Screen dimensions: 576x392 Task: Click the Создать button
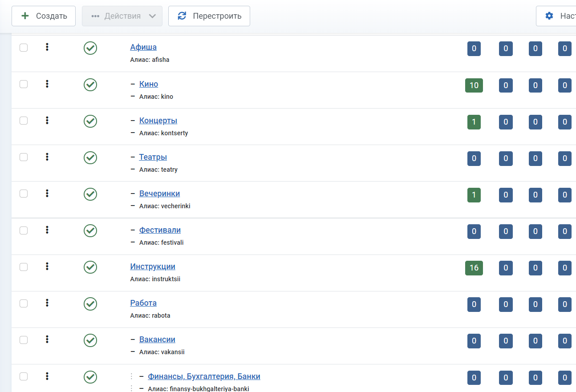[x=44, y=16]
